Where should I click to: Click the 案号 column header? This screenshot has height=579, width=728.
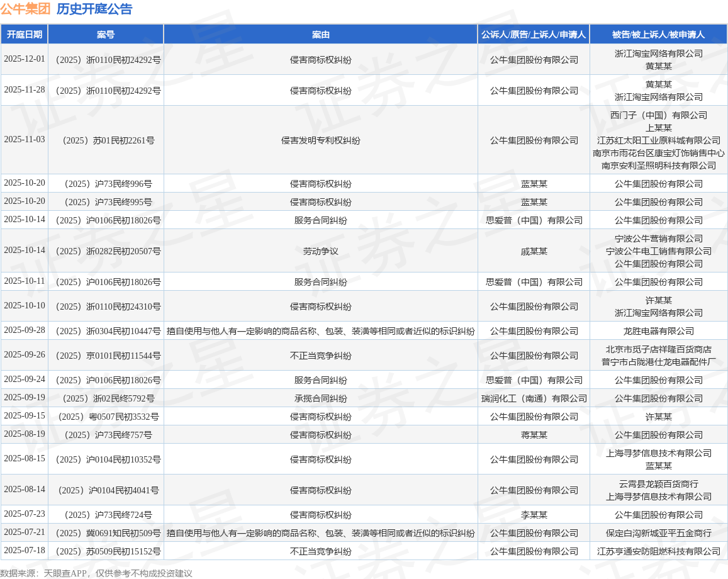coord(105,35)
